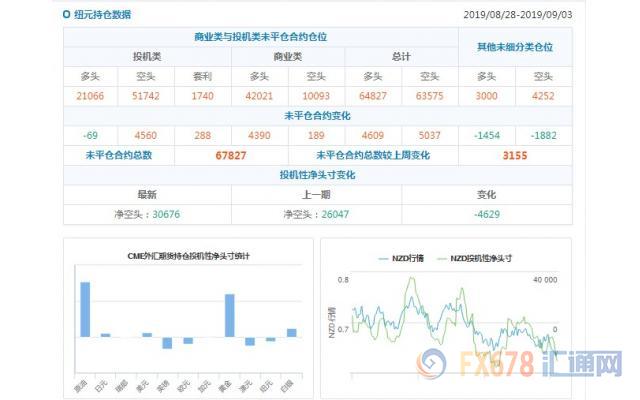Click the 未平仓合约总数较上周变化 label
Image resolution: width=640 pixels, height=400 pixels.
coord(373,155)
